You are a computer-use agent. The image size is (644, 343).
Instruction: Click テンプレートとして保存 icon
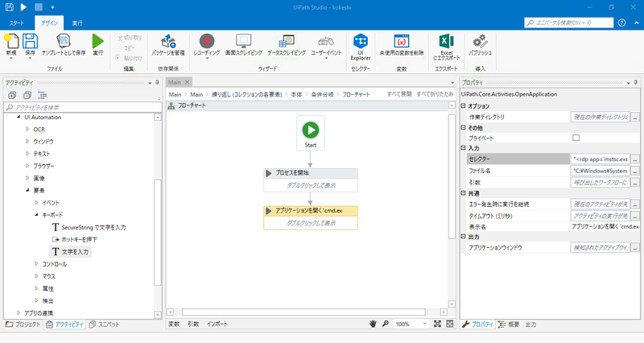pos(64,41)
